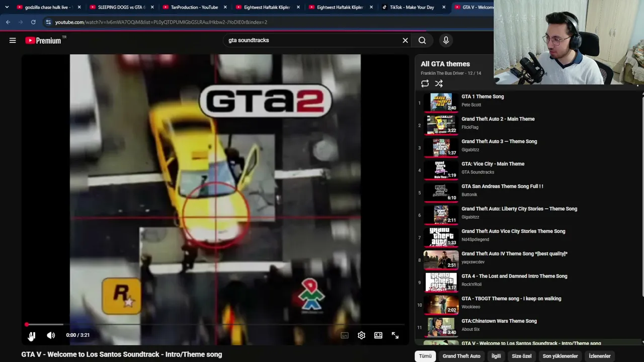The image size is (644, 362).
Task: Close the 'TanProduction - YouTube' tab
Action: [x=225, y=7]
